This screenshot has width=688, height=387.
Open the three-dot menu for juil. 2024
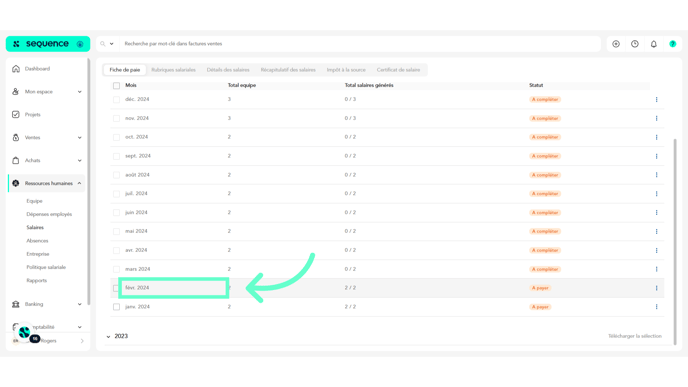coord(656,194)
